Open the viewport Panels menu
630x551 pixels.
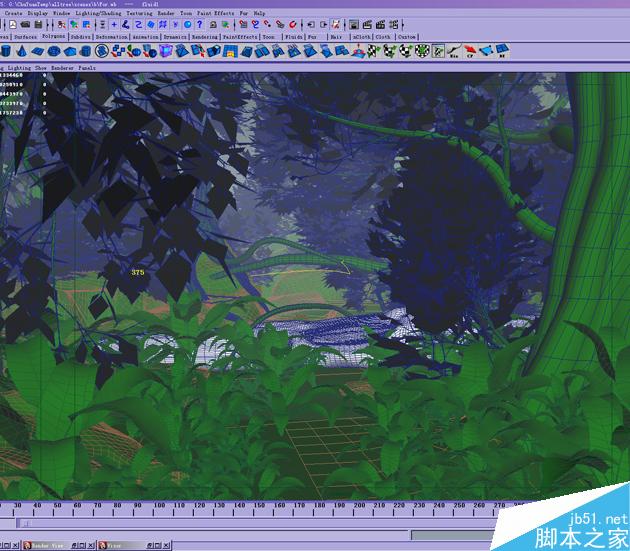[x=87, y=68]
